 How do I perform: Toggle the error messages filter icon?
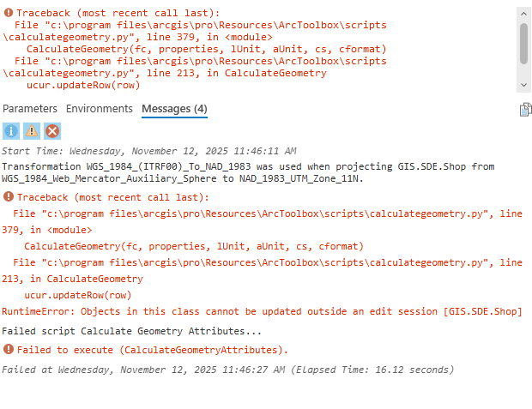[52, 130]
